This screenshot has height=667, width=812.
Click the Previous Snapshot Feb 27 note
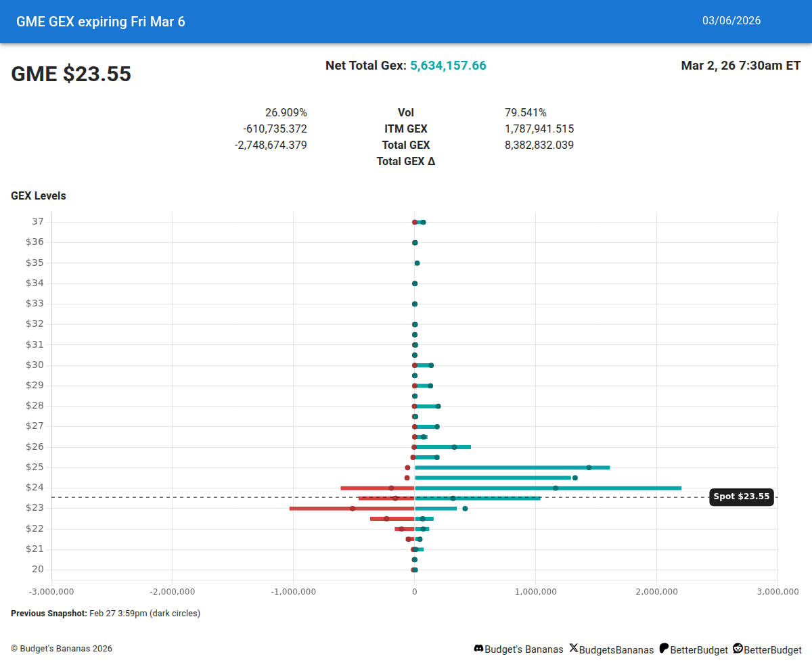click(106, 614)
